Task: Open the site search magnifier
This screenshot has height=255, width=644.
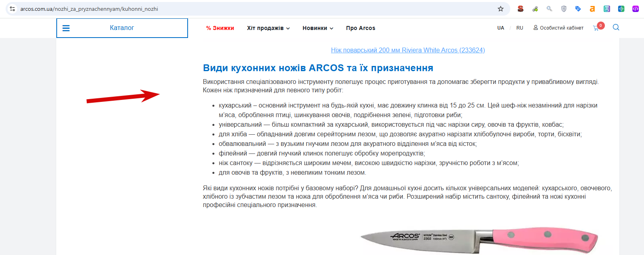Action: pyautogui.click(x=616, y=27)
